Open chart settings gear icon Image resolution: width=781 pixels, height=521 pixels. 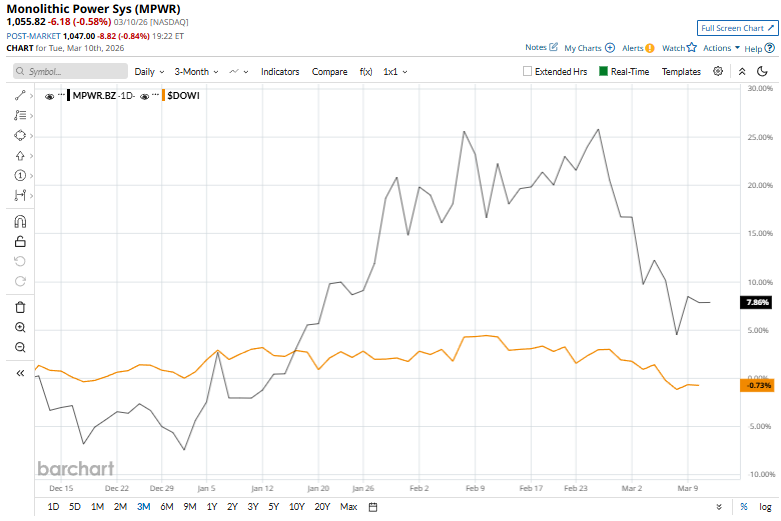coord(718,71)
